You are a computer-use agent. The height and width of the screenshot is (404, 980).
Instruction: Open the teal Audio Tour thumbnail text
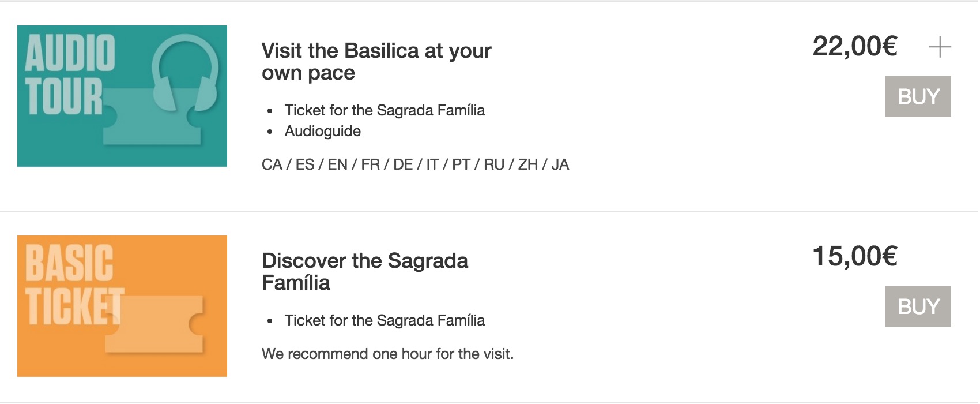(69, 74)
